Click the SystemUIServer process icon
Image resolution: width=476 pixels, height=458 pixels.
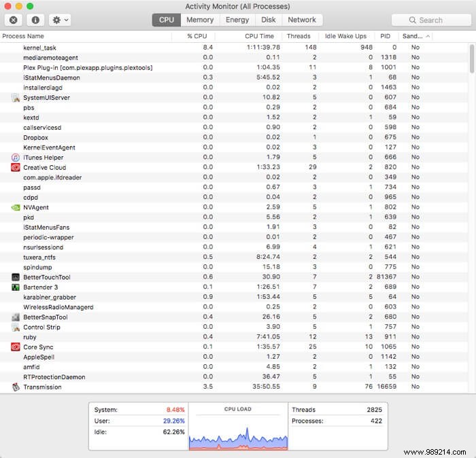(x=16, y=98)
